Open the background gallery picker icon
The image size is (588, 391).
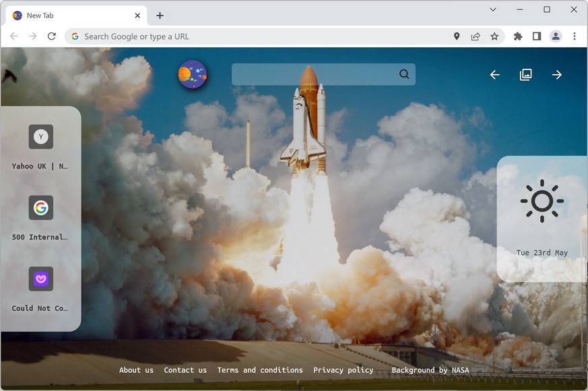coord(525,74)
